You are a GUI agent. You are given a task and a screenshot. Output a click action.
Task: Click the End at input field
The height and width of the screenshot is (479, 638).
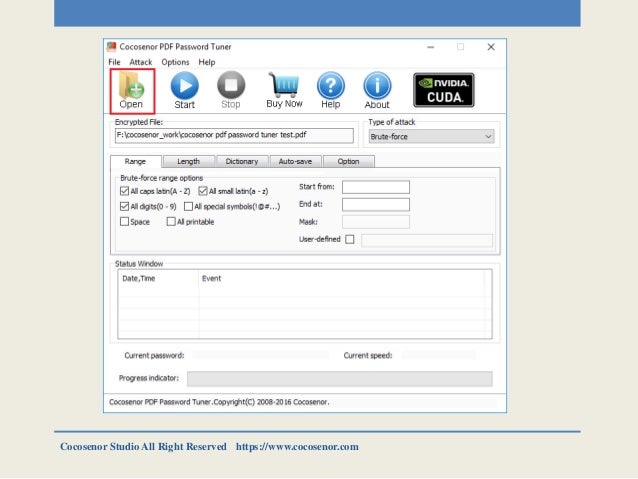[x=376, y=204]
